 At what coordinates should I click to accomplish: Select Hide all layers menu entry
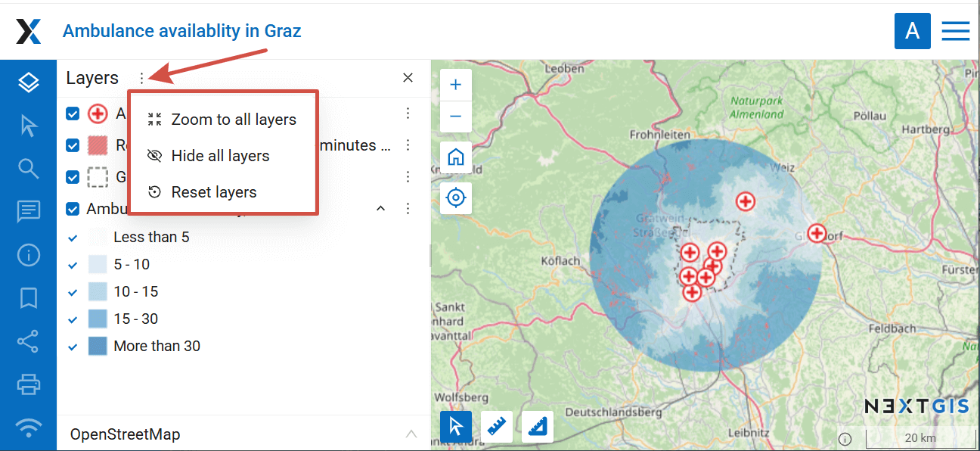coord(220,156)
